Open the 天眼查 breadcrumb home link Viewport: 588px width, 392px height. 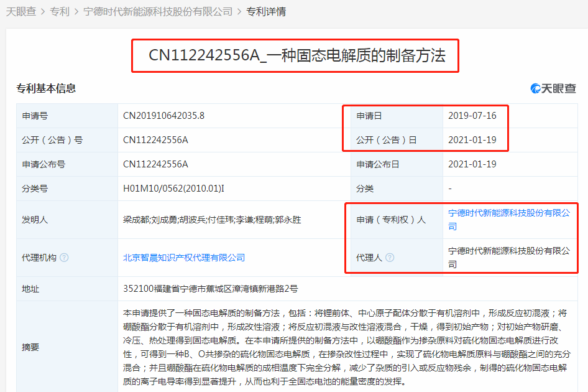(x=21, y=12)
